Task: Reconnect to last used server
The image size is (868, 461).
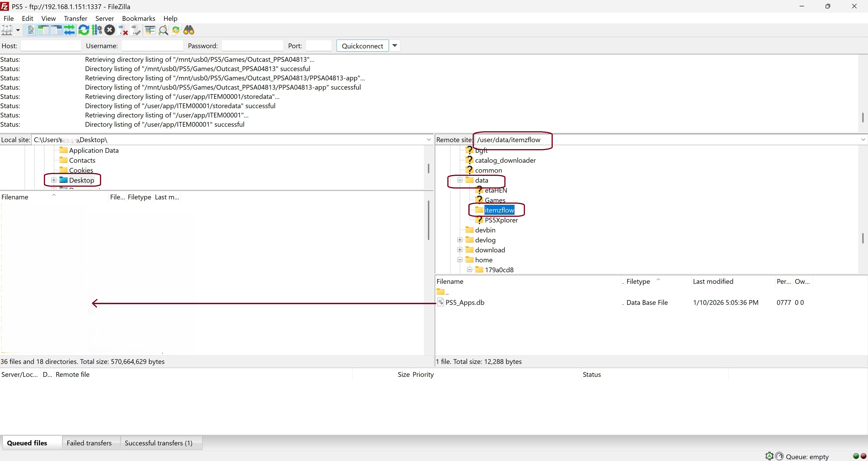Action: pos(136,30)
